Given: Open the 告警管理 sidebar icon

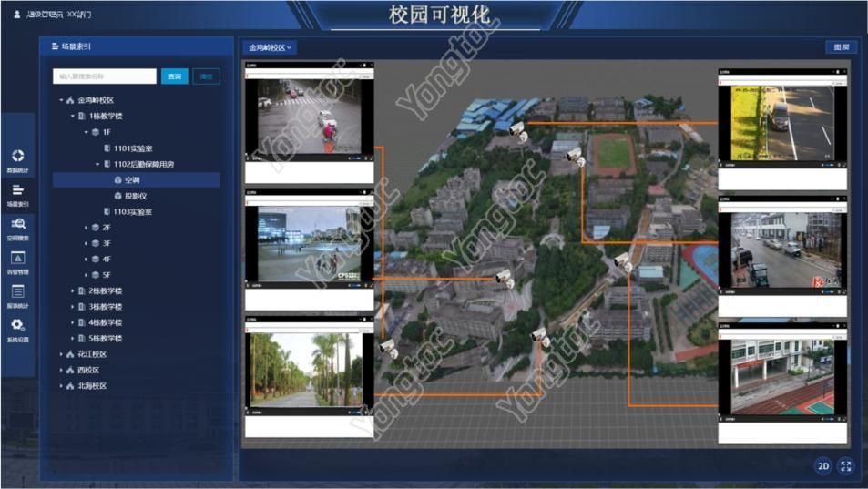Looking at the screenshot, I should [17, 258].
